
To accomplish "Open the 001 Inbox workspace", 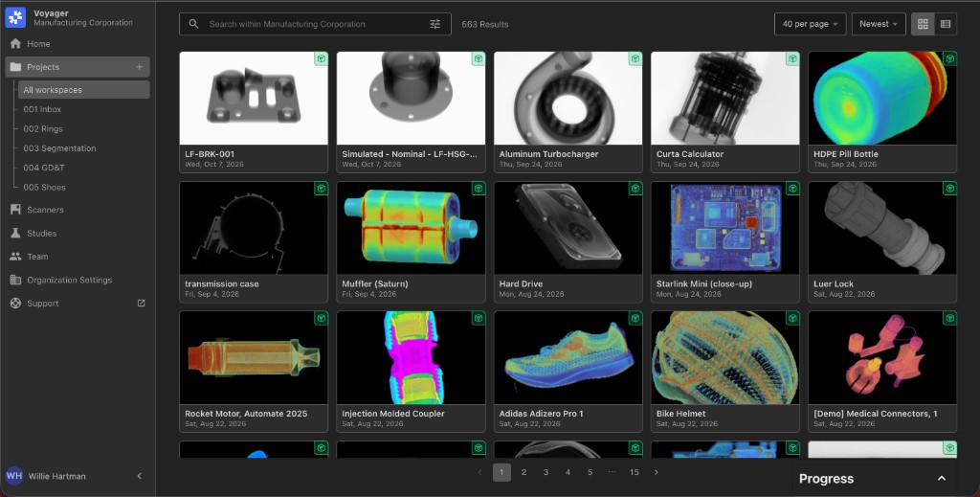I will (x=42, y=109).
